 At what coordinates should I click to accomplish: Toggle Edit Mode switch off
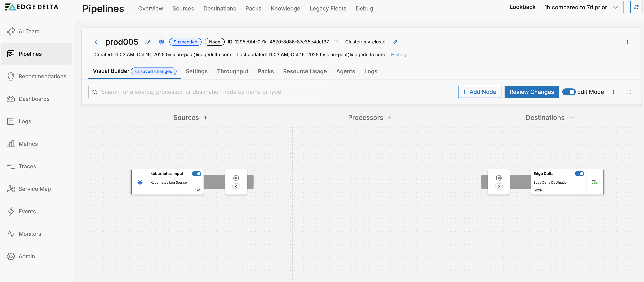click(x=569, y=92)
